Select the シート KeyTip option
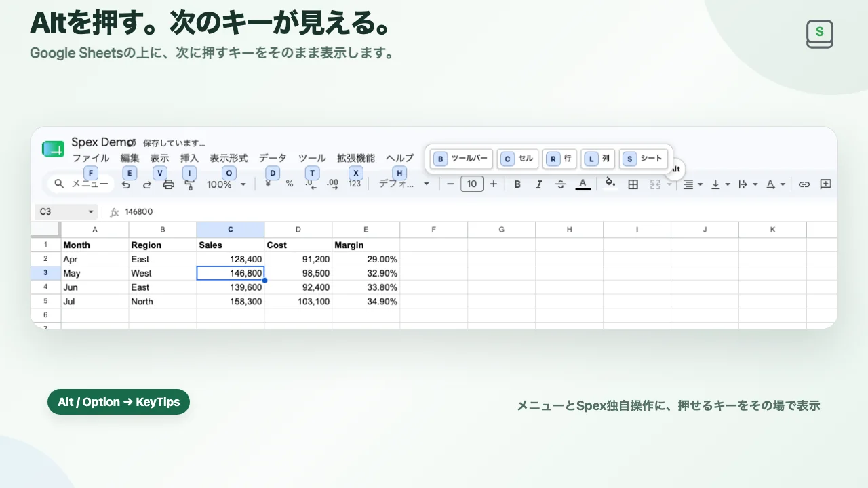This screenshot has width=868, height=488. [x=644, y=159]
